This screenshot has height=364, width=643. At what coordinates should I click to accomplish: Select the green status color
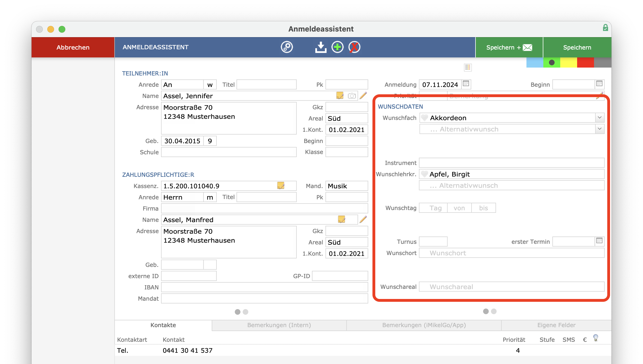point(552,62)
